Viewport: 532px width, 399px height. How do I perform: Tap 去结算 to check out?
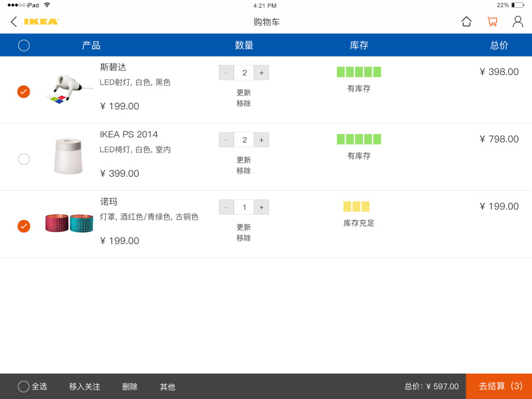(x=499, y=387)
